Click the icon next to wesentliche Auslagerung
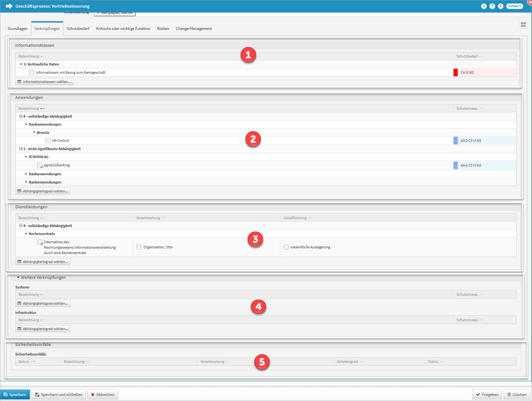The width and height of the screenshot is (532, 401). click(x=286, y=247)
